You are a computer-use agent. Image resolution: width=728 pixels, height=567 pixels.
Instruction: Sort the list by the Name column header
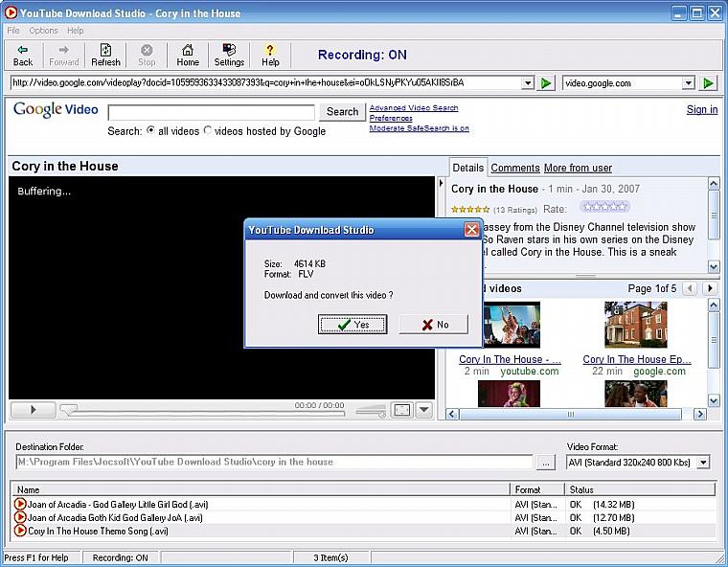262,489
